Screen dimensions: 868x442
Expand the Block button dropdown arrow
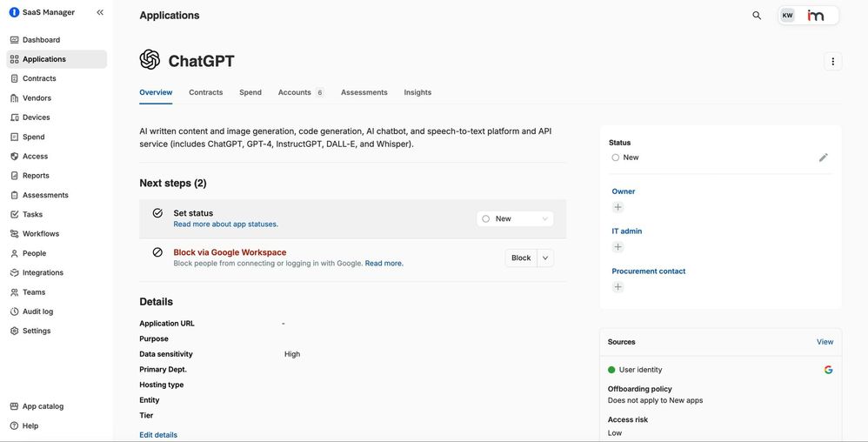point(545,258)
